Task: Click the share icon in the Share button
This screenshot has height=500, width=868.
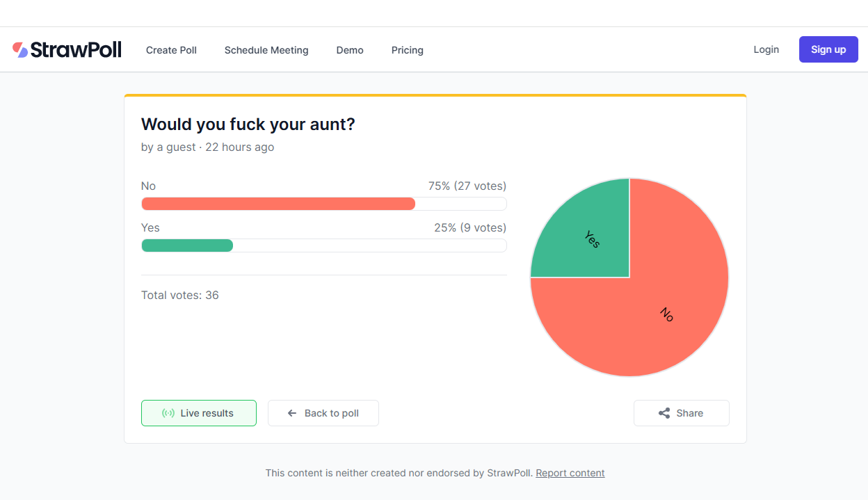Action: coord(664,413)
